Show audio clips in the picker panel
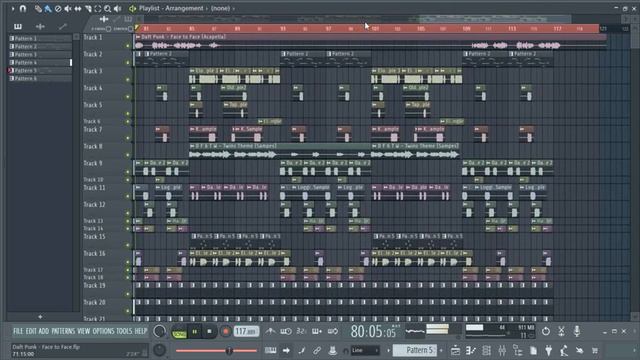The width and height of the screenshot is (640, 360). point(40,27)
